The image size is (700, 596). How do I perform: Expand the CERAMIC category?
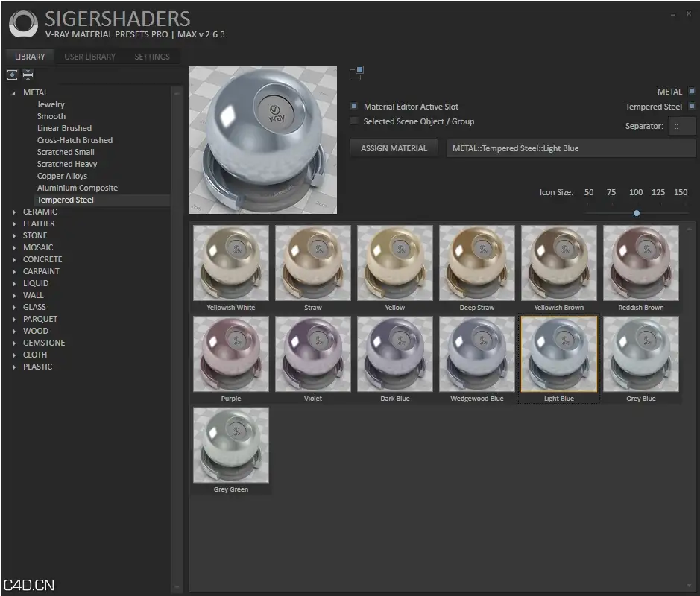14,212
